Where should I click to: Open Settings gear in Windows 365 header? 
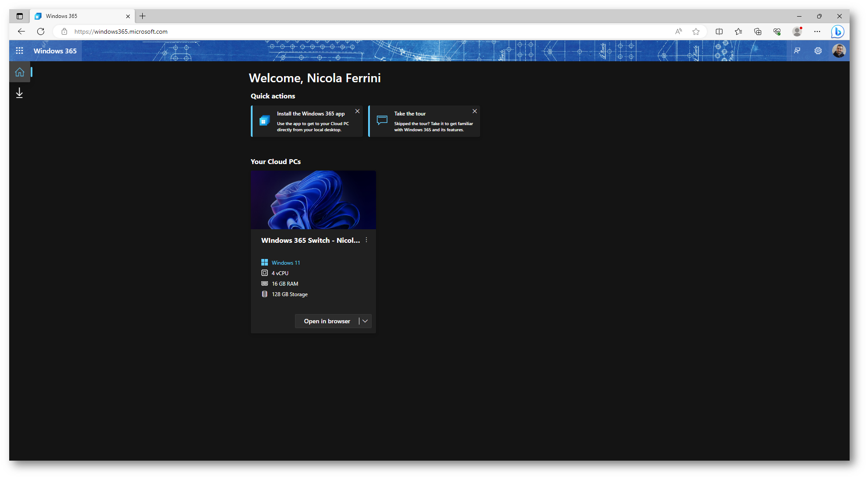coord(818,51)
